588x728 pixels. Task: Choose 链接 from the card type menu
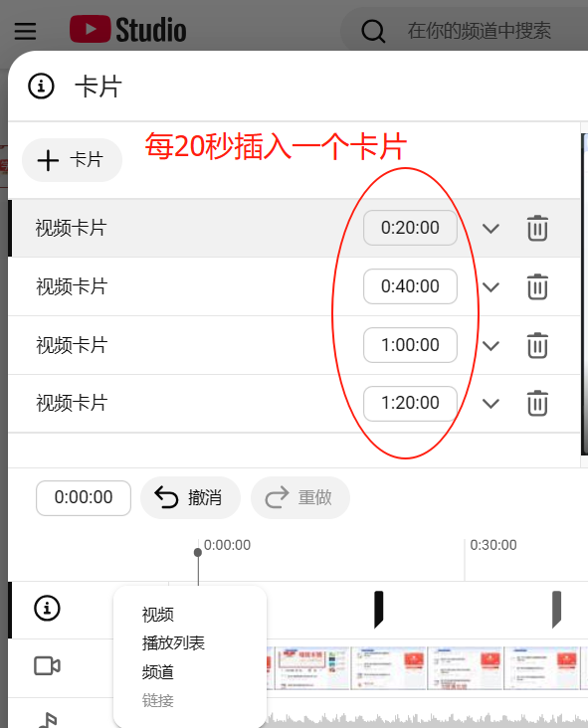point(158,700)
